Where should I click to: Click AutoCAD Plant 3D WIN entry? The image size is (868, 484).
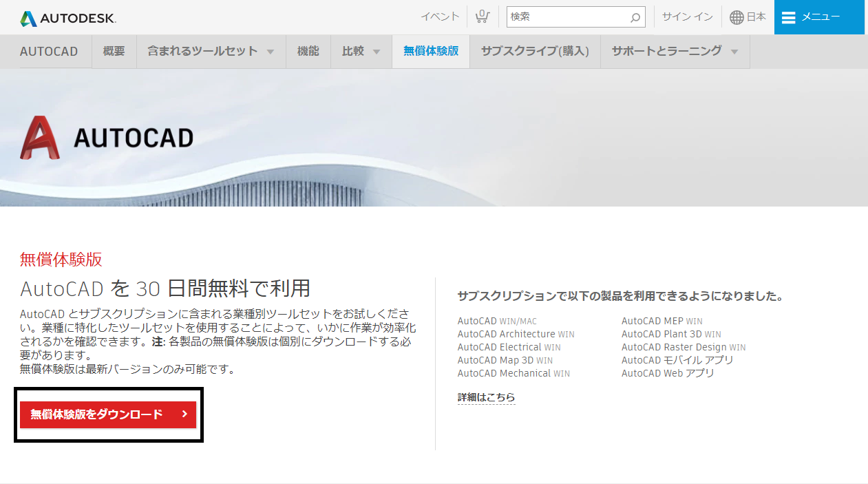pyautogui.click(x=671, y=334)
